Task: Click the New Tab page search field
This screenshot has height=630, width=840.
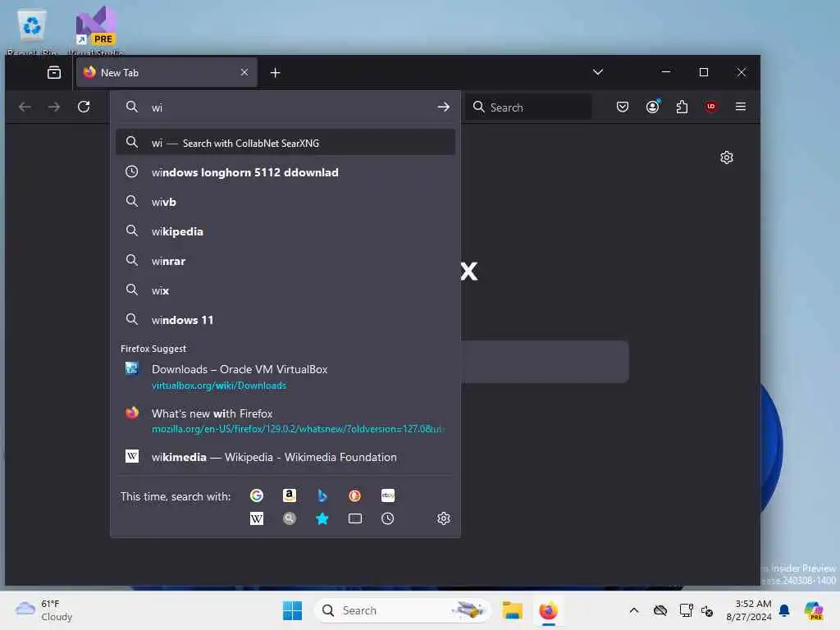Action: tap(545, 362)
